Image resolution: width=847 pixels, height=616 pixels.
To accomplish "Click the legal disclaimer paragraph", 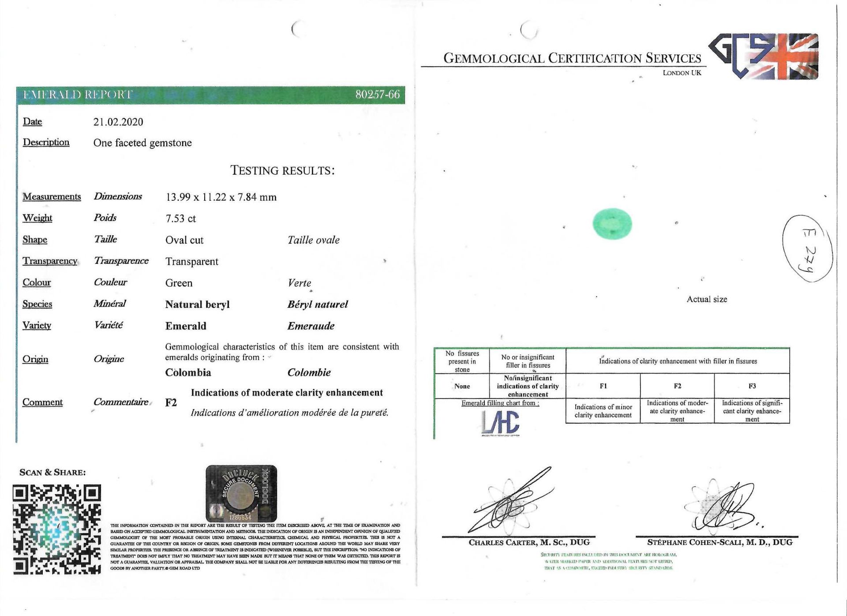I will coord(255,547).
